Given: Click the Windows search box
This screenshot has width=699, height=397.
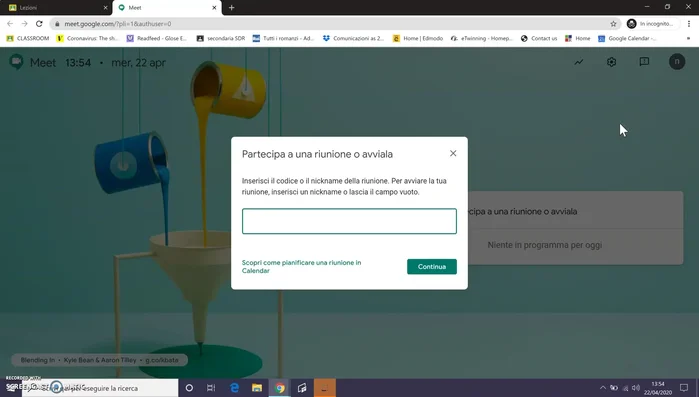Looking at the screenshot, I should tap(100, 388).
